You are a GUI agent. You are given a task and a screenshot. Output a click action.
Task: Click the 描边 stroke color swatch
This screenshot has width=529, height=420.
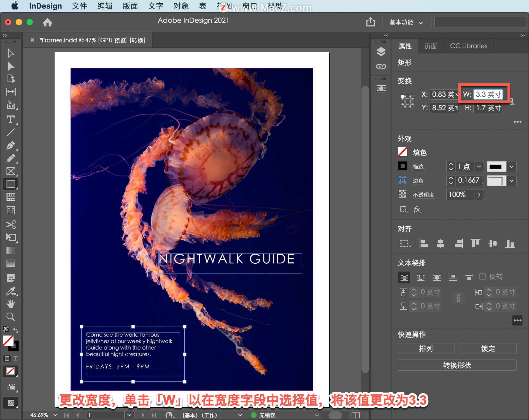pos(403,166)
